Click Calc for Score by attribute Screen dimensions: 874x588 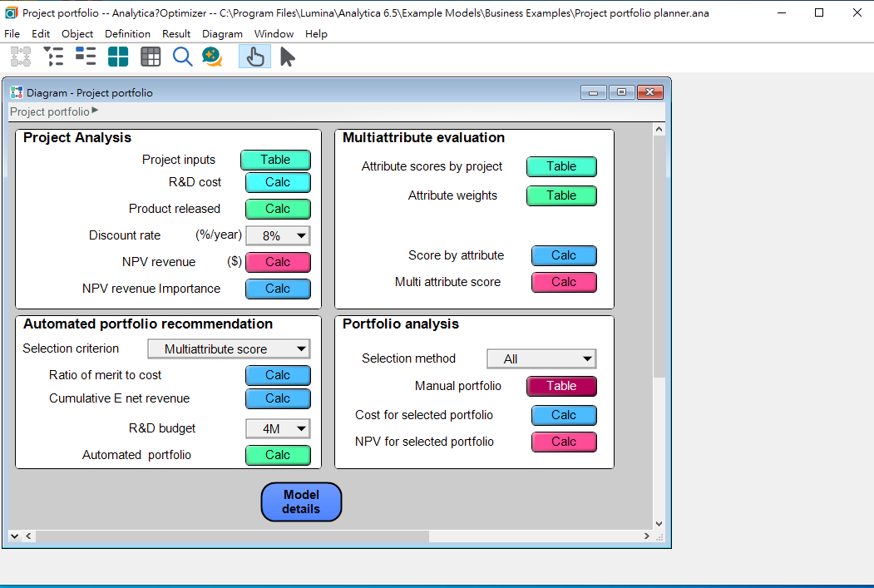tap(564, 255)
